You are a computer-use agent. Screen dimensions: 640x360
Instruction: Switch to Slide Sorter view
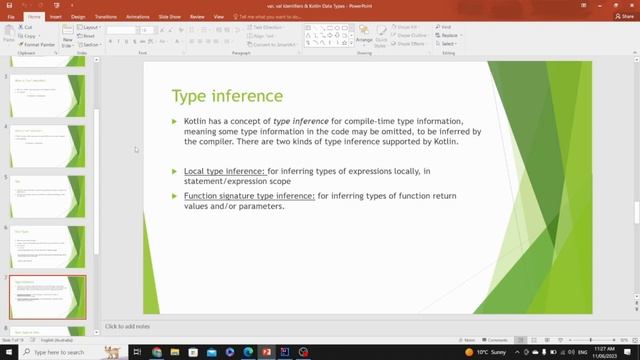click(534, 340)
